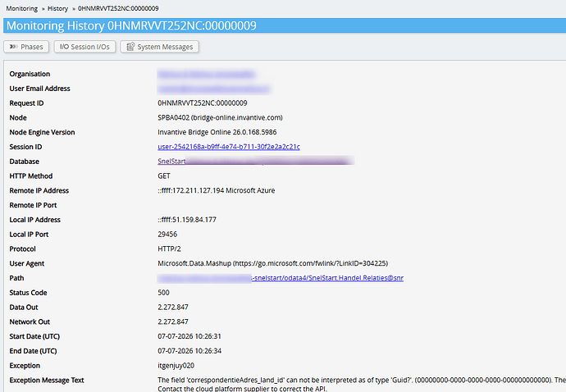Select the exception message text
This screenshot has height=392, width=566.
[362, 385]
